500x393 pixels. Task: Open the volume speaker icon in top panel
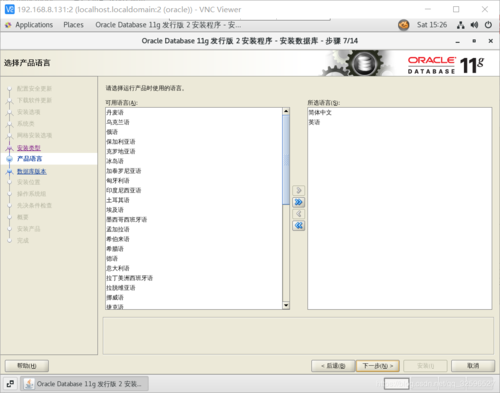click(x=474, y=25)
